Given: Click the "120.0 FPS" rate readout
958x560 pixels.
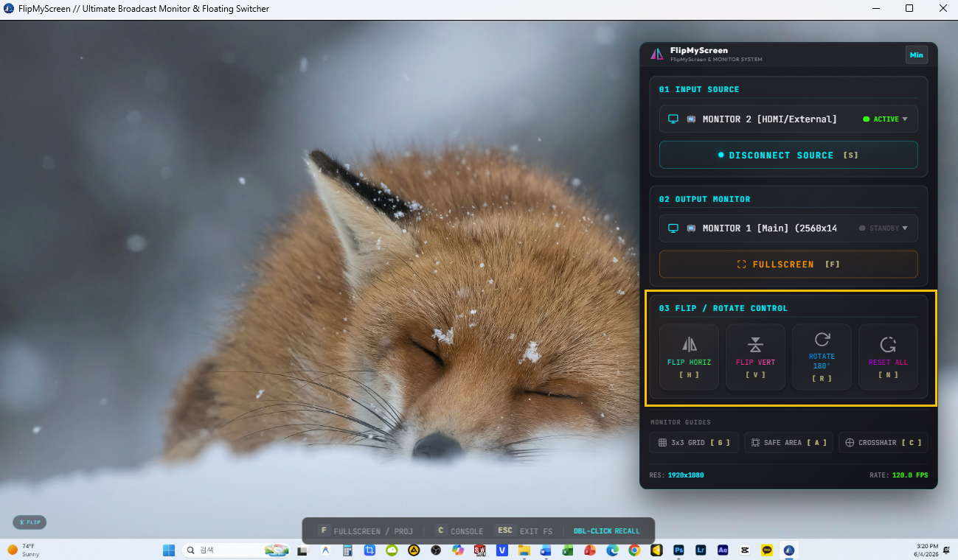Looking at the screenshot, I should (910, 475).
